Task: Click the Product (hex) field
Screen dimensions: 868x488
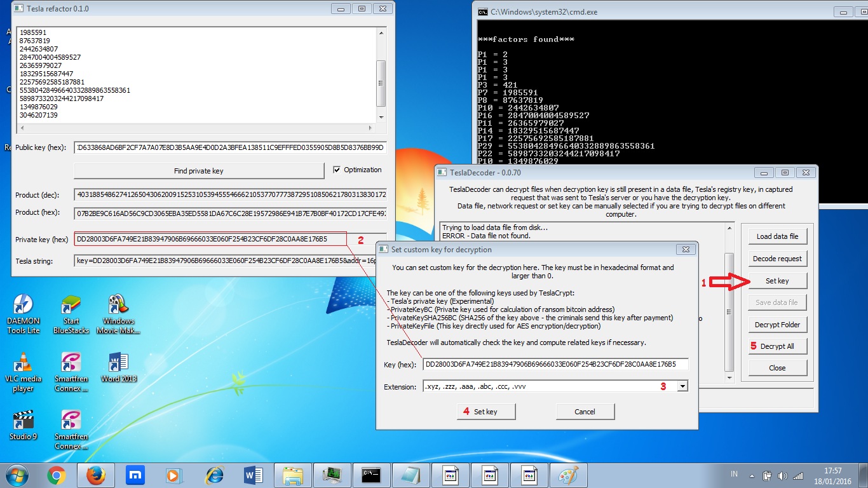Action: point(230,212)
